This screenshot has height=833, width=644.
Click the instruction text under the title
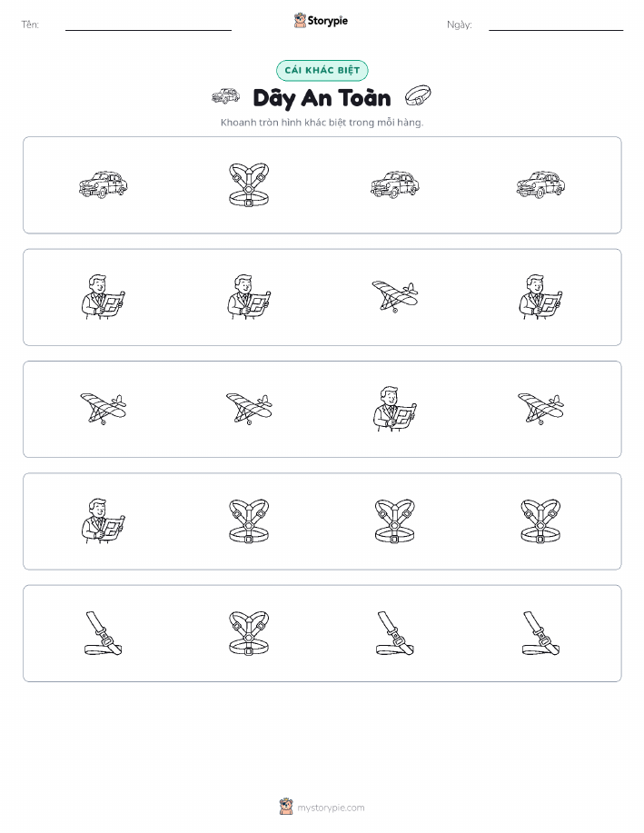(x=322, y=123)
